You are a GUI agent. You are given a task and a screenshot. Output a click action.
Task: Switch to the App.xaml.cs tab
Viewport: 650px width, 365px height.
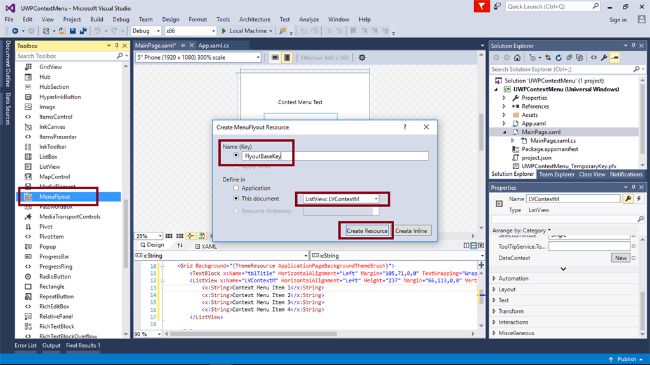click(213, 46)
